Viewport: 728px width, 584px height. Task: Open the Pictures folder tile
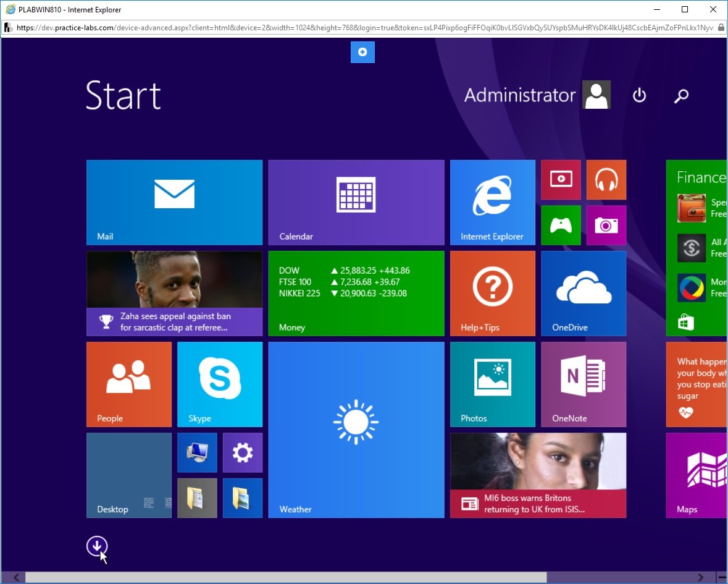click(x=242, y=498)
